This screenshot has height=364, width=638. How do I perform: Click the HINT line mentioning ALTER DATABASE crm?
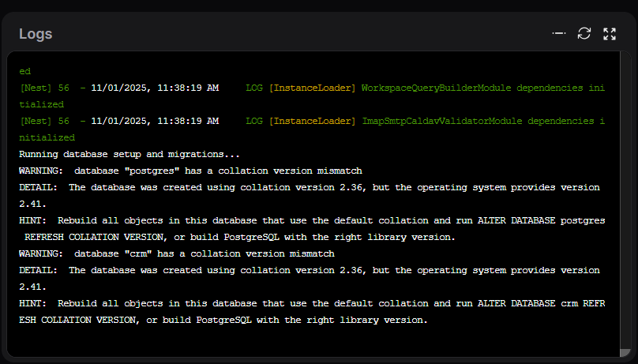[312, 303]
